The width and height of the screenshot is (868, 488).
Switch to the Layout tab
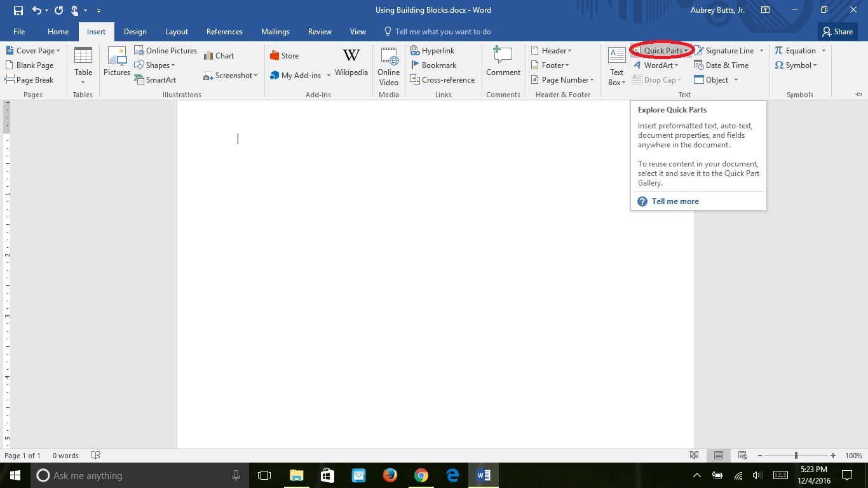tap(177, 32)
